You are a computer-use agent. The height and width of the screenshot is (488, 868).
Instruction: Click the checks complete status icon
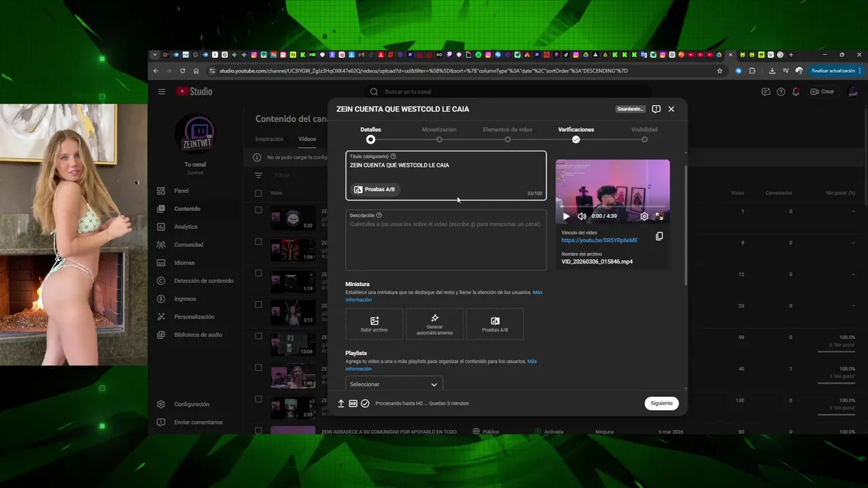pyautogui.click(x=365, y=403)
